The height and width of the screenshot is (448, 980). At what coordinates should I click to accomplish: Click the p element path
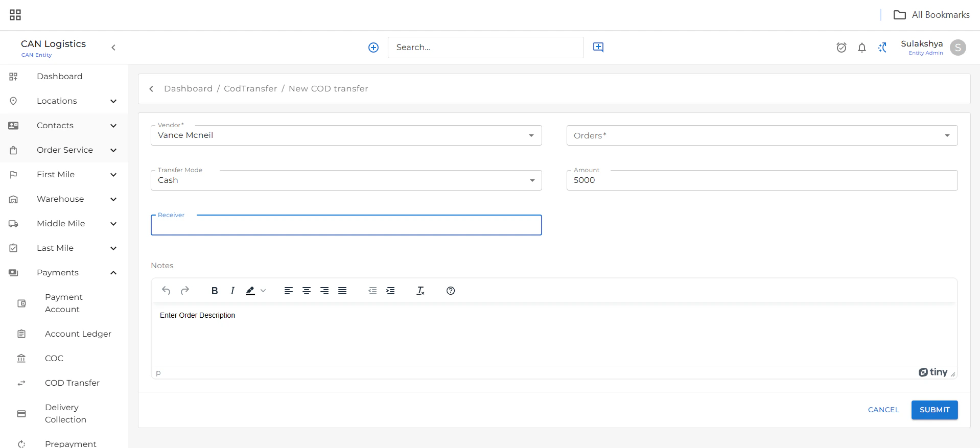[x=158, y=373]
